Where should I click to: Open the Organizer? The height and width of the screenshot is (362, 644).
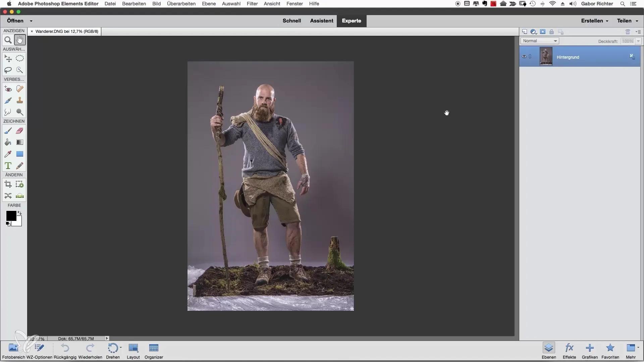tap(154, 351)
